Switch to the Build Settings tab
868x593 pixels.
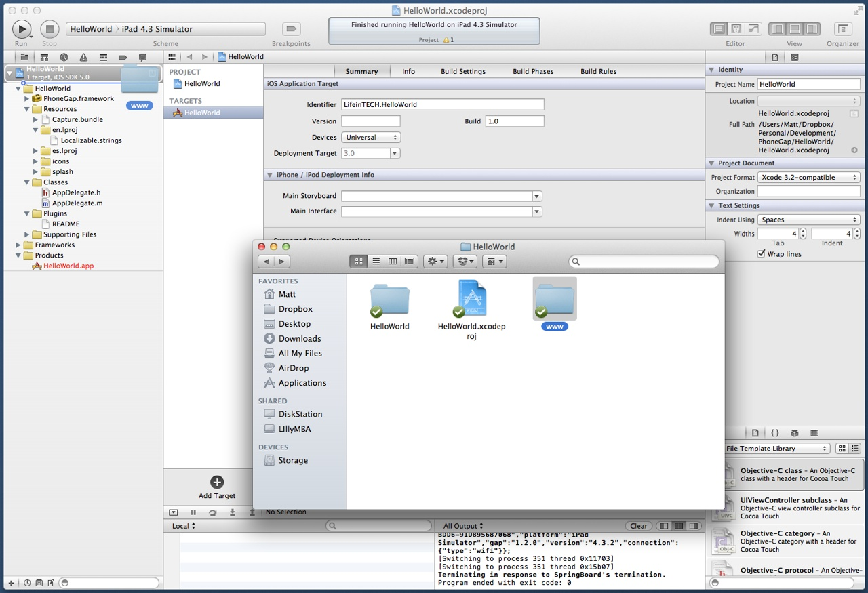click(463, 71)
